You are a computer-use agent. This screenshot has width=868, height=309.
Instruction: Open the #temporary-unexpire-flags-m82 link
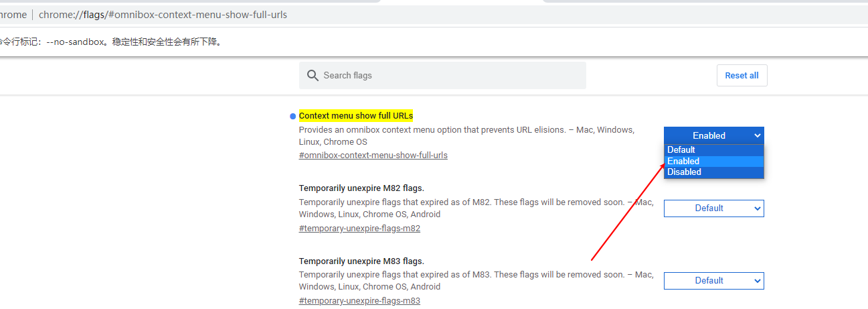point(359,229)
